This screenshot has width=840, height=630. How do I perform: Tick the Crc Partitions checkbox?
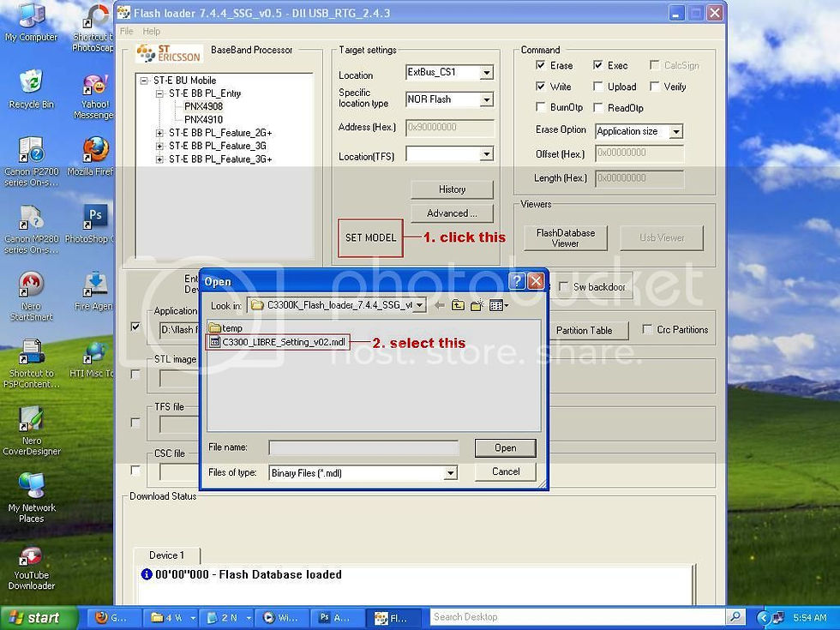coord(647,328)
